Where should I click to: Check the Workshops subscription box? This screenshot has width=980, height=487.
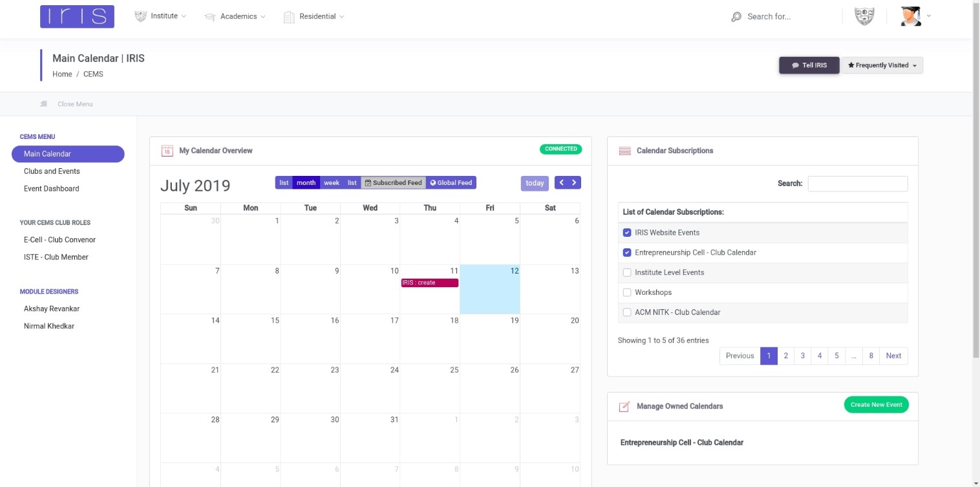click(x=627, y=293)
